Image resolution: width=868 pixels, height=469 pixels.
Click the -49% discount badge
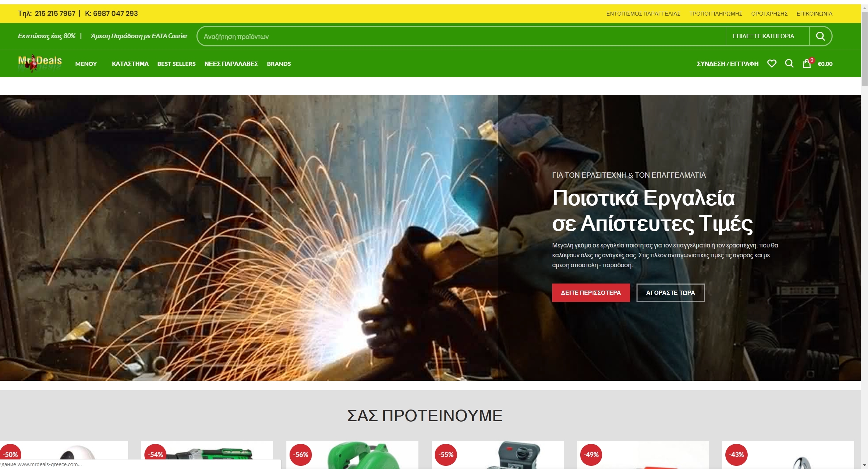[x=591, y=454]
